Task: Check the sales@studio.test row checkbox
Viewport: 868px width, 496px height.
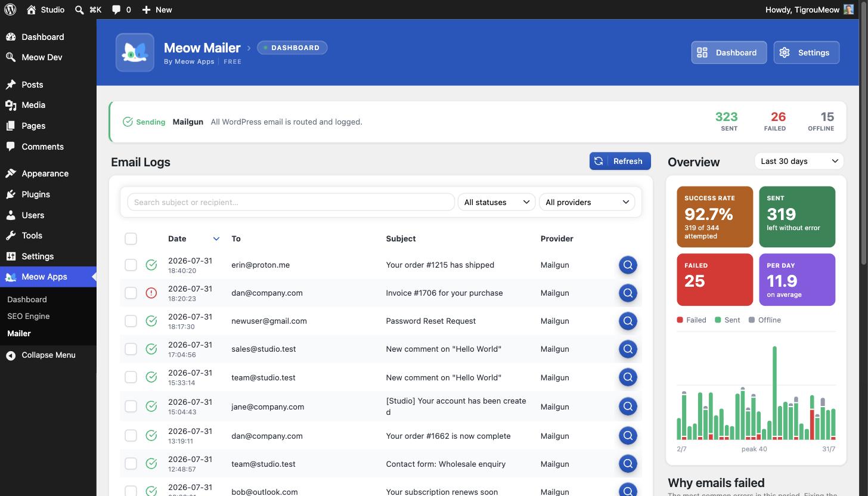Action: 131,349
